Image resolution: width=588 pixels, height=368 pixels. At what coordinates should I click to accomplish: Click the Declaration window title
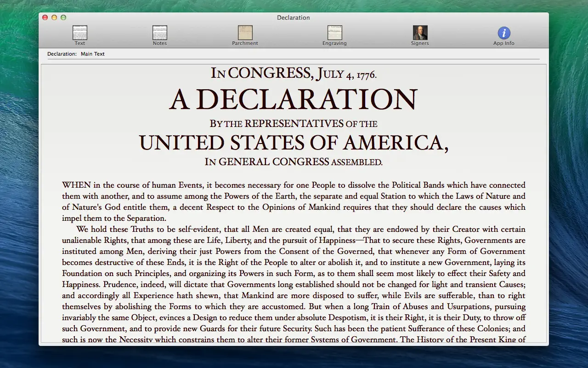pos(293,17)
